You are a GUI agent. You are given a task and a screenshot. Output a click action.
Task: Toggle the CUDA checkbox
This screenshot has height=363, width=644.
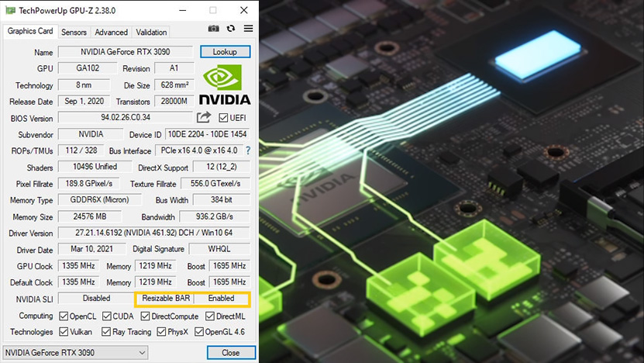(x=107, y=316)
